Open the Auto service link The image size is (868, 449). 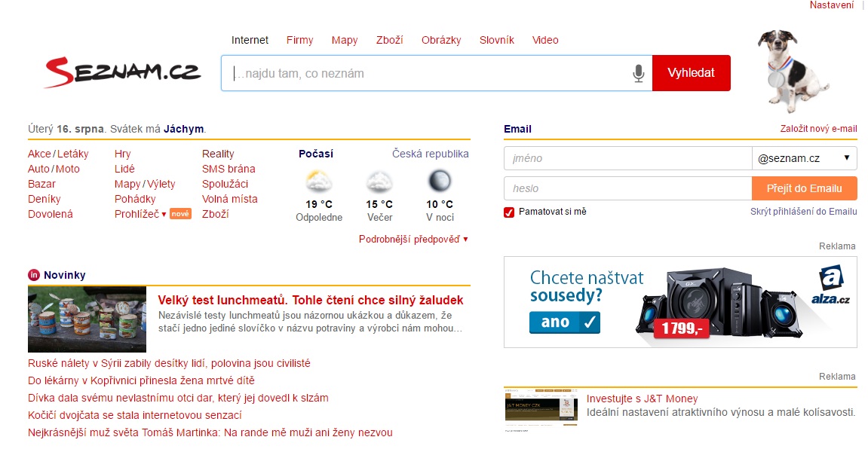tap(38, 169)
